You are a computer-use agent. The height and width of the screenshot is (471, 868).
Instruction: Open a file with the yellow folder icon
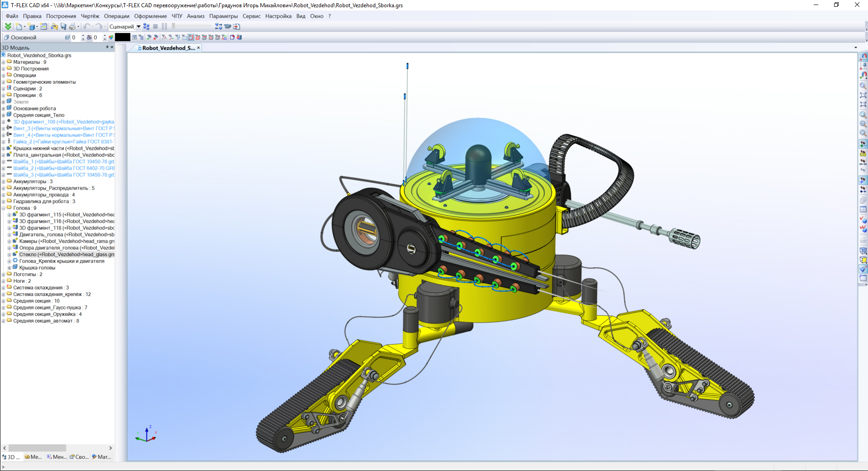[54, 27]
